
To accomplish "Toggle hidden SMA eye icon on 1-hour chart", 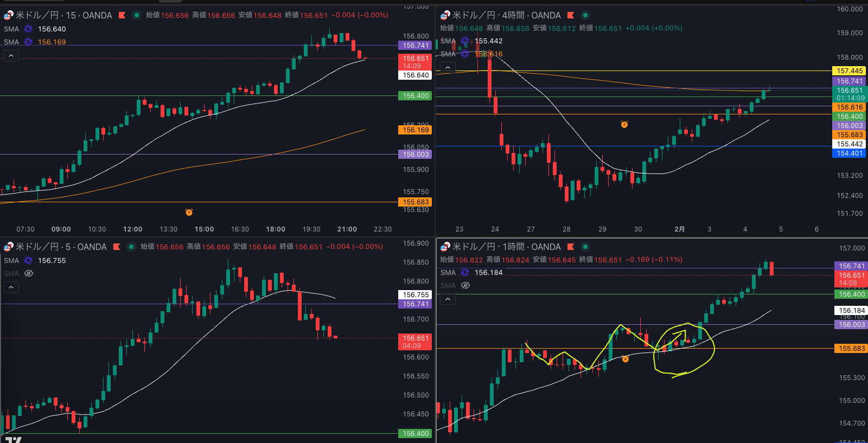I will [x=465, y=286].
